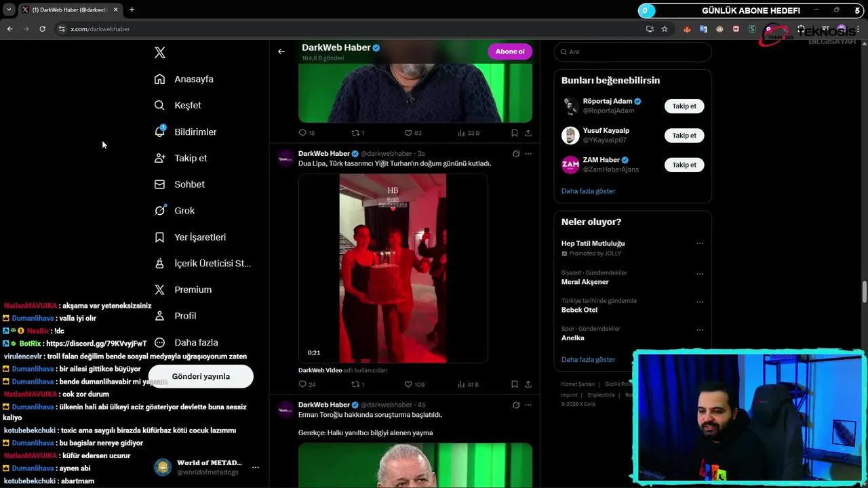Open Grok from sidebar
The width and height of the screenshot is (868, 488).
[x=174, y=211]
